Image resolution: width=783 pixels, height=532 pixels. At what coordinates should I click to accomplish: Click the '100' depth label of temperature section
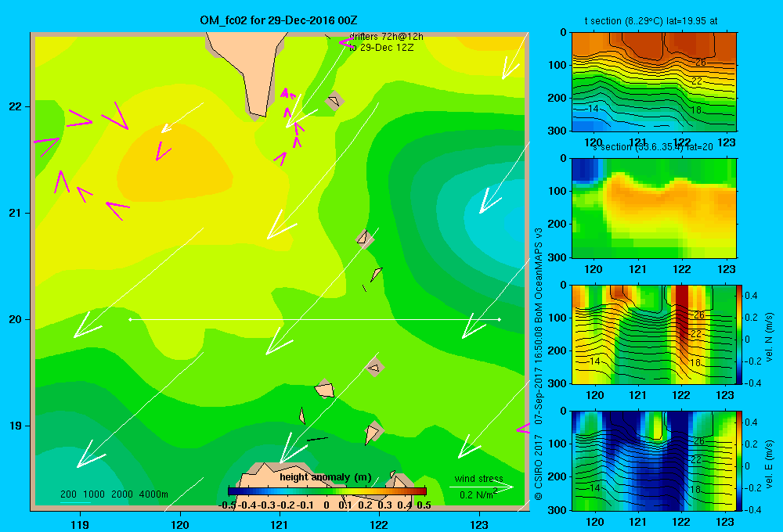557,65
